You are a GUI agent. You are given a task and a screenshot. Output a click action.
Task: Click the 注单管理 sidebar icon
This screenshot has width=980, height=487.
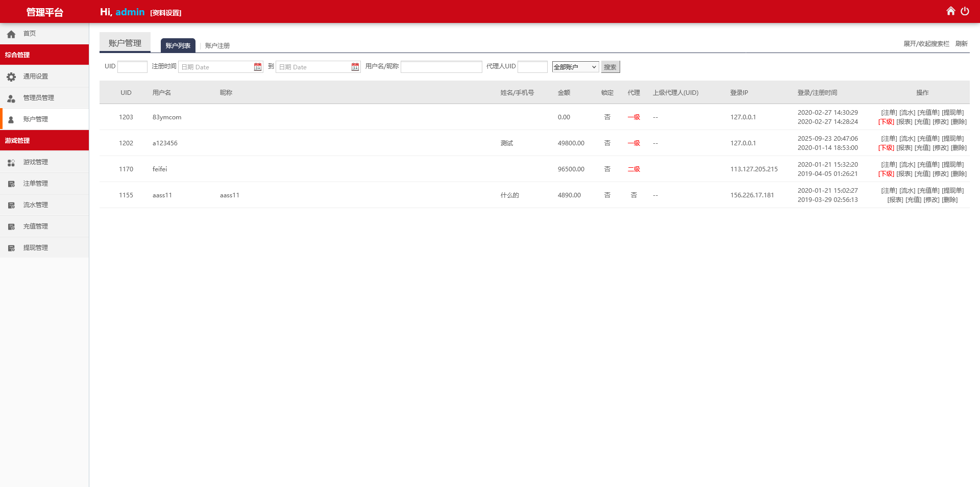11,184
